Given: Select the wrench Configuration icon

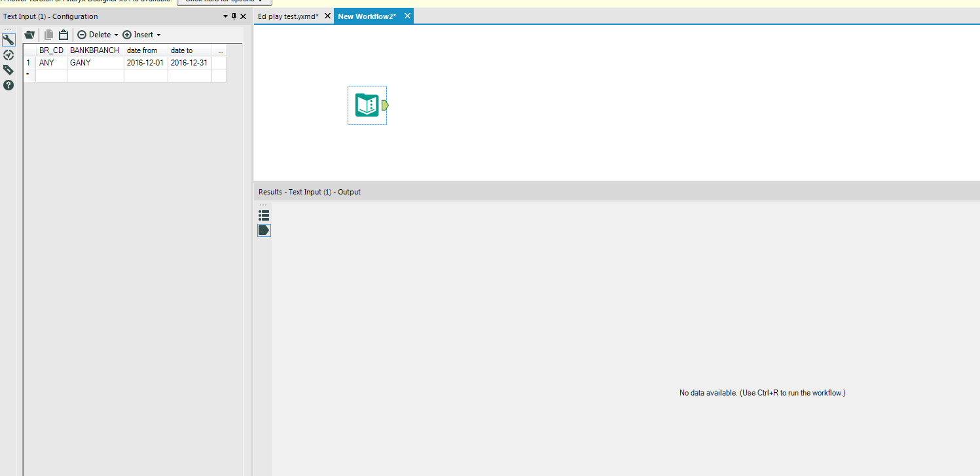Looking at the screenshot, I should point(9,39).
